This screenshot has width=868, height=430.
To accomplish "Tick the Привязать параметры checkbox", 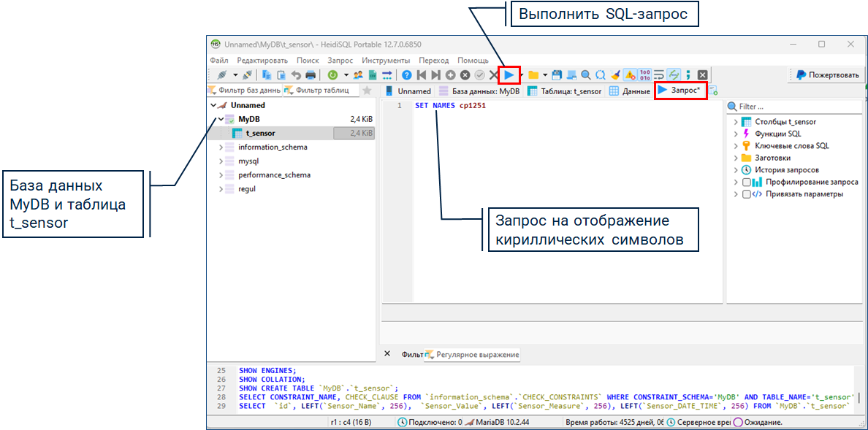I will click(746, 194).
